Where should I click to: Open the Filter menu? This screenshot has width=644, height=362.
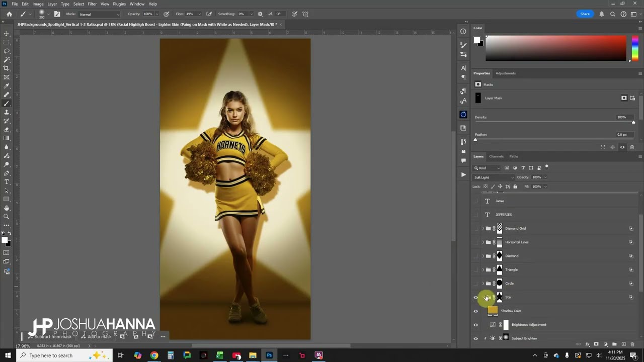point(92,4)
